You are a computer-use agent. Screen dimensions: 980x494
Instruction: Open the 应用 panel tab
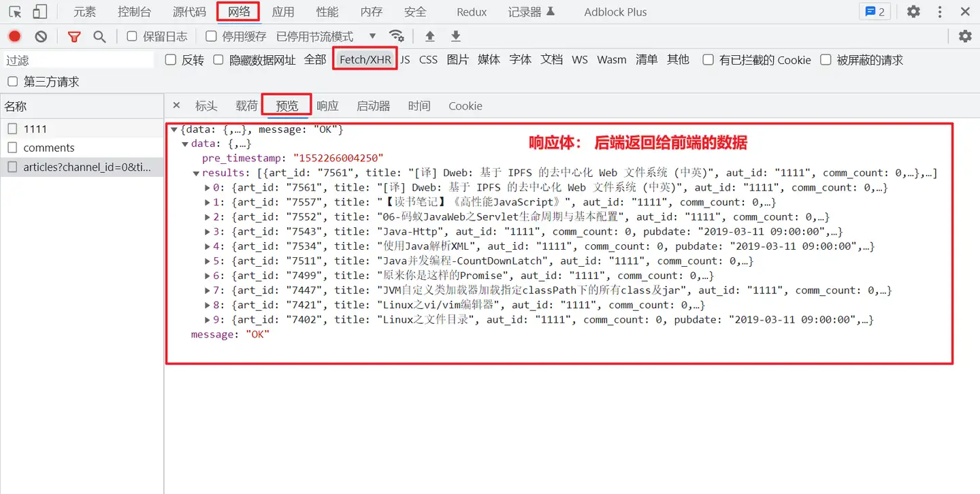coord(283,12)
